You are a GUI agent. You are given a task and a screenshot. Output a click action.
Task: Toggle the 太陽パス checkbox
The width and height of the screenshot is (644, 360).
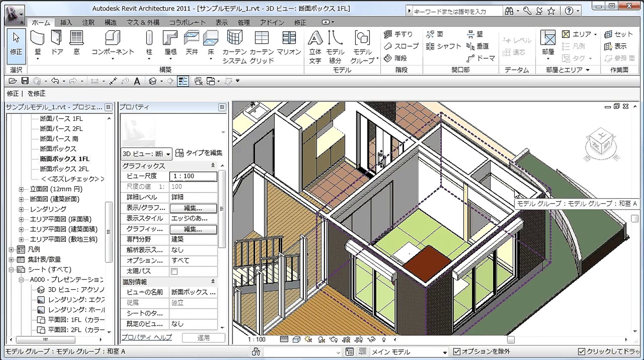174,271
